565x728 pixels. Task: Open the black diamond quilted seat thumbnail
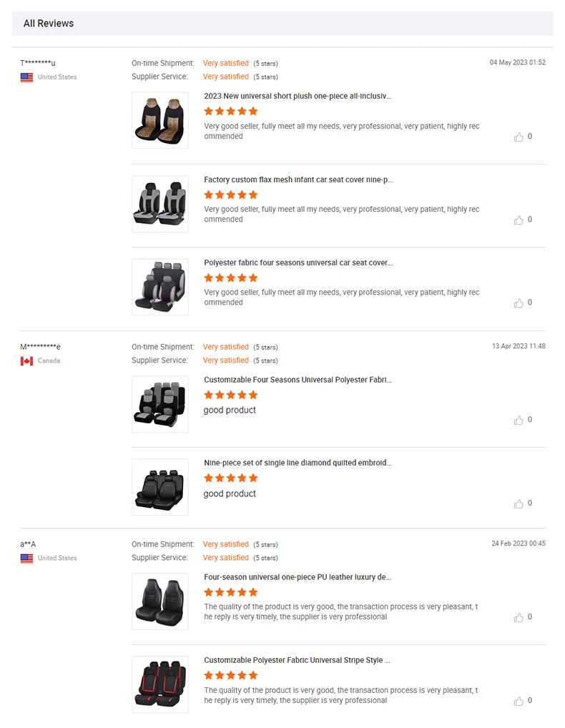pos(159,487)
